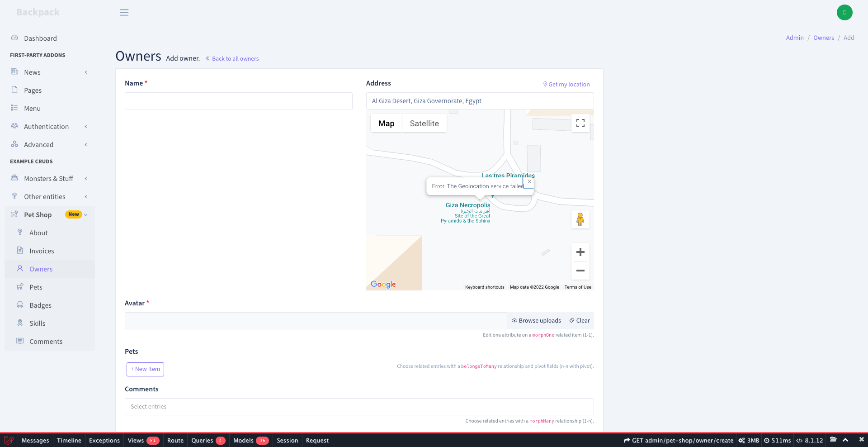Open the Select entries dropdown for Comments

tap(359, 407)
